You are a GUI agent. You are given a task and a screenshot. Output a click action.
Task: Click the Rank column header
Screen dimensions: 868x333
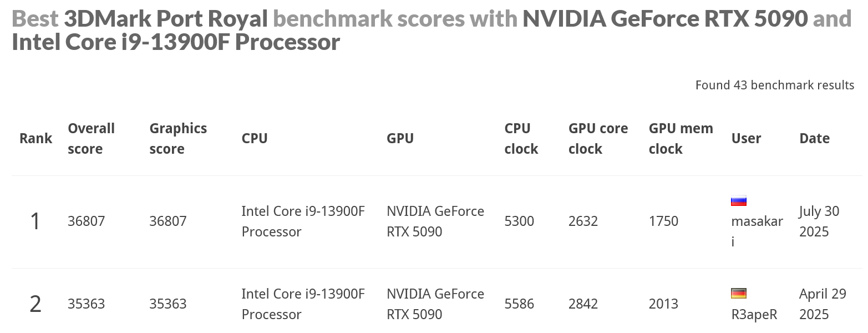(x=35, y=139)
